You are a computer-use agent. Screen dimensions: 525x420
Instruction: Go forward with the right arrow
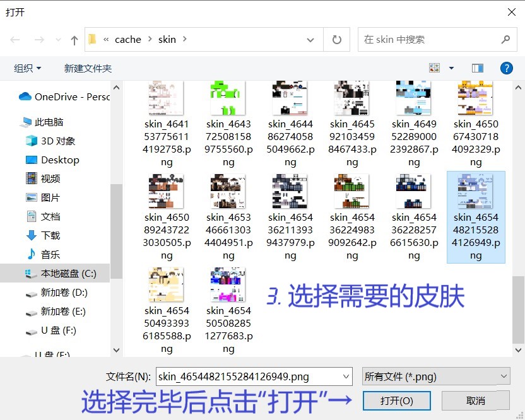tap(39, 40)
